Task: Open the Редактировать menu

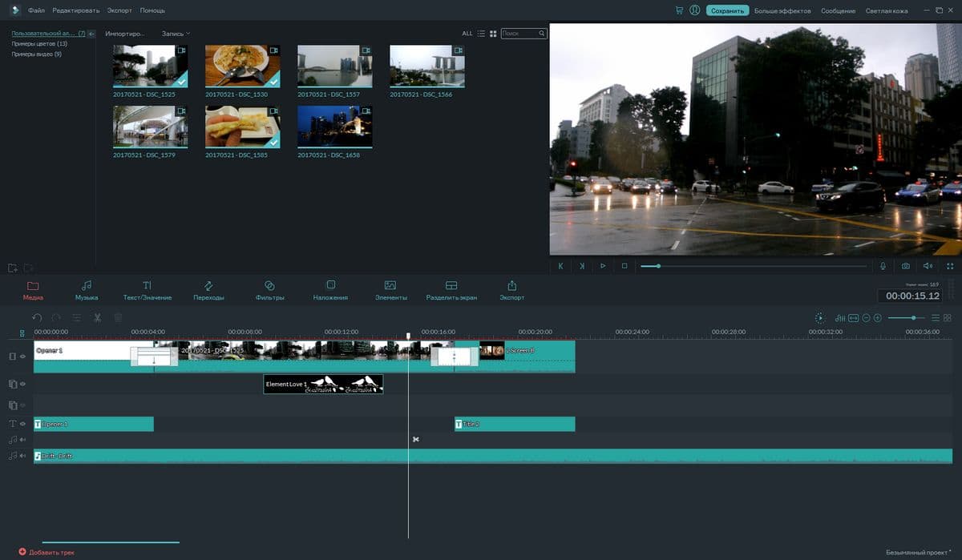Action: 75,10
